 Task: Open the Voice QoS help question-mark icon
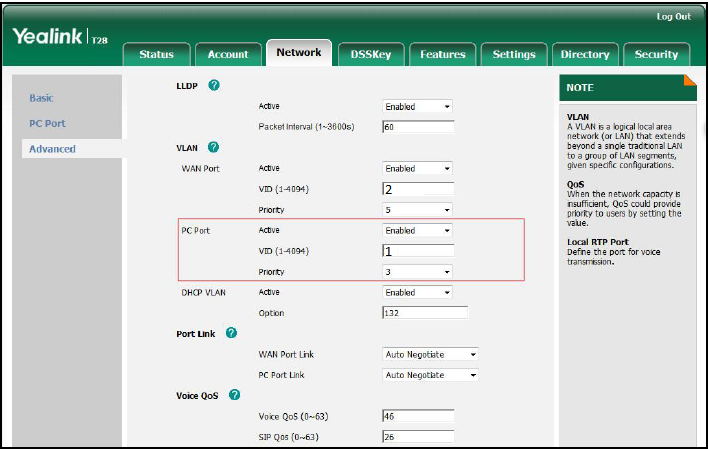(234, 395)
